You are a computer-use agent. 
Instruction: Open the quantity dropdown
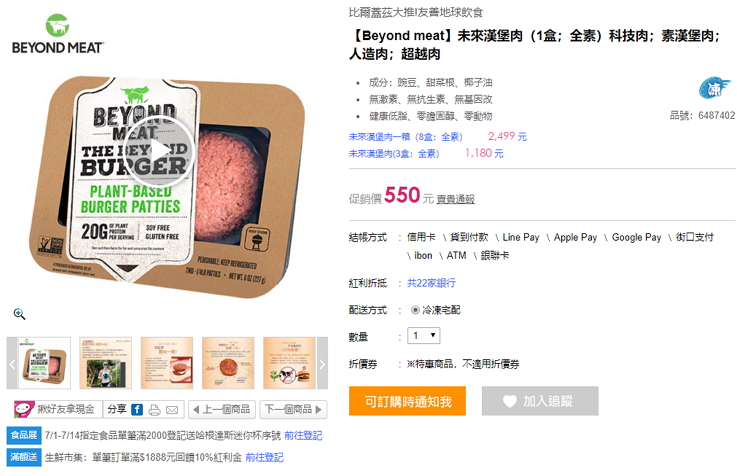[x=423, y=336]
